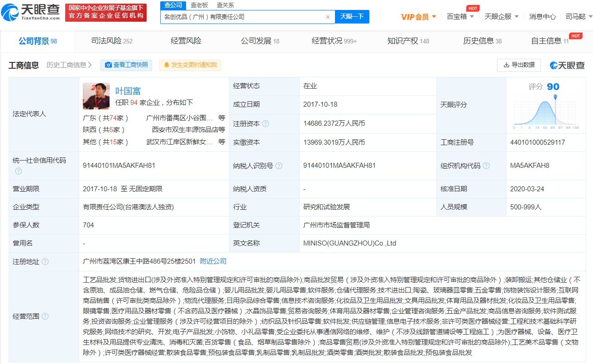
Task: Click 武汉市江岸区新鲜女 company link
Action: 179,142
